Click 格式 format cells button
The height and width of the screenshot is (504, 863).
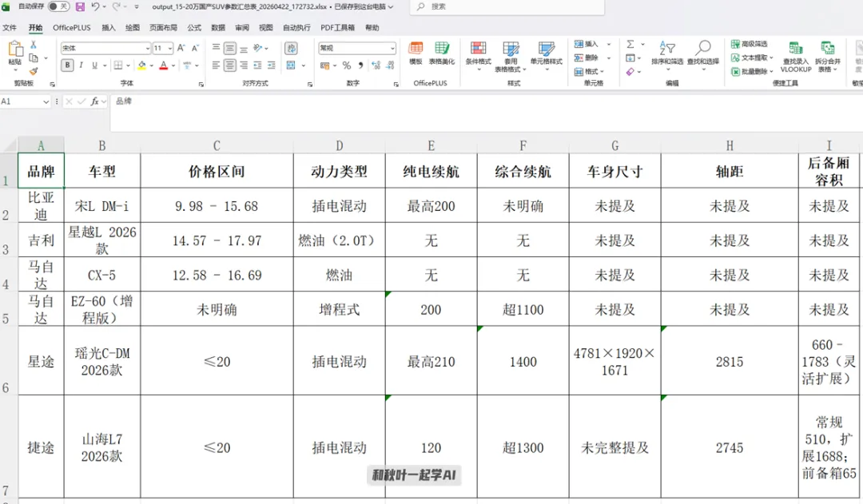(589, 72)
